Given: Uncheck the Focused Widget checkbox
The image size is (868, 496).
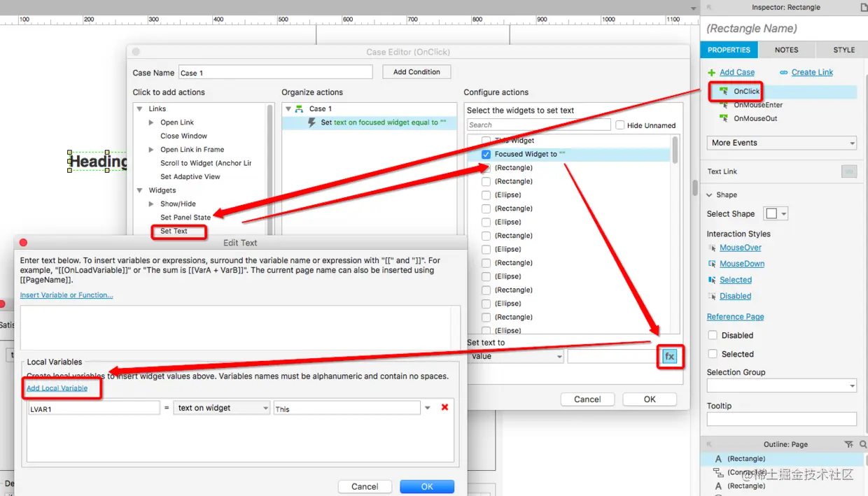Looking at the screenshot, I should click(x=486, y=154).
